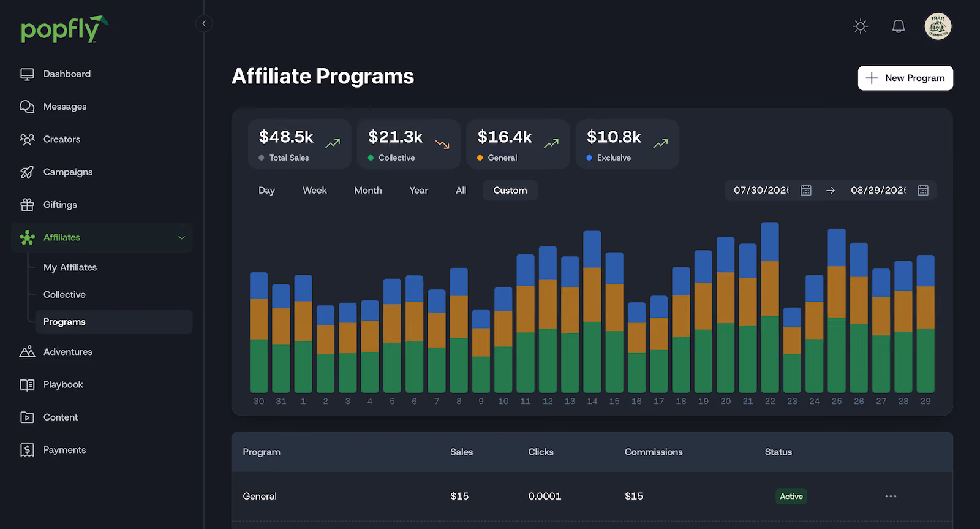Screen dimensions: 980x529
Task: Click the end date input field
Action: pyautogui.click(x=878, y=190)
